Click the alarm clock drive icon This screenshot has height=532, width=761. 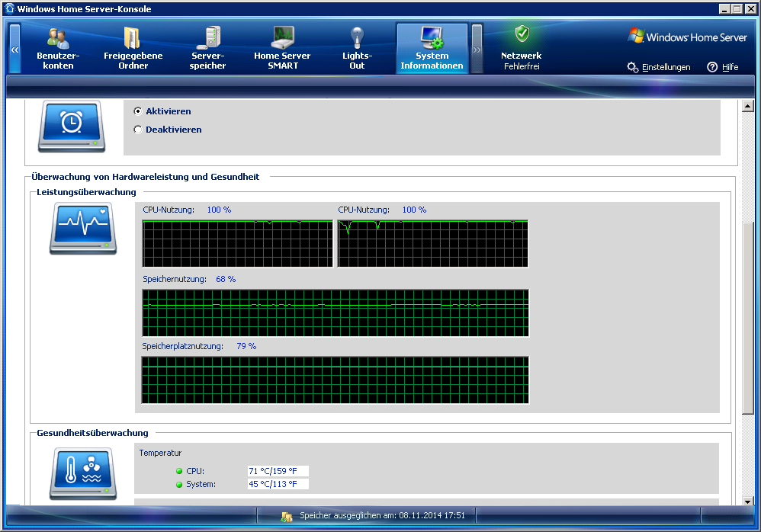coord(72,126)
